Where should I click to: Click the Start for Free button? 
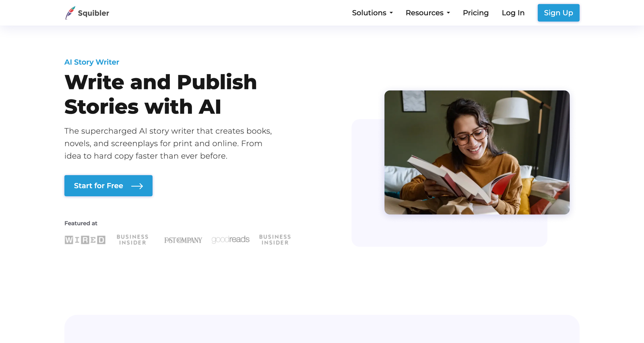pyautogui.click(x=108, y=186)
